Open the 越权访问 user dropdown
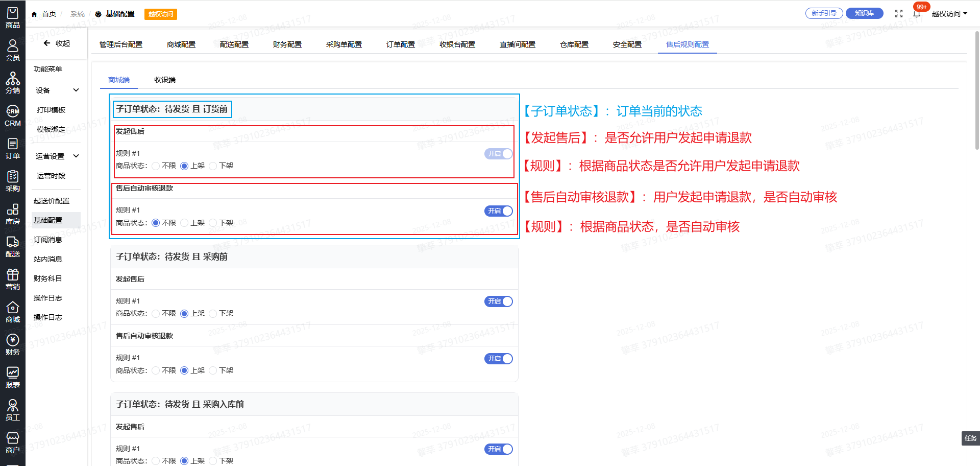This screenshot has height=466, width=980. (x=949, y=14)
